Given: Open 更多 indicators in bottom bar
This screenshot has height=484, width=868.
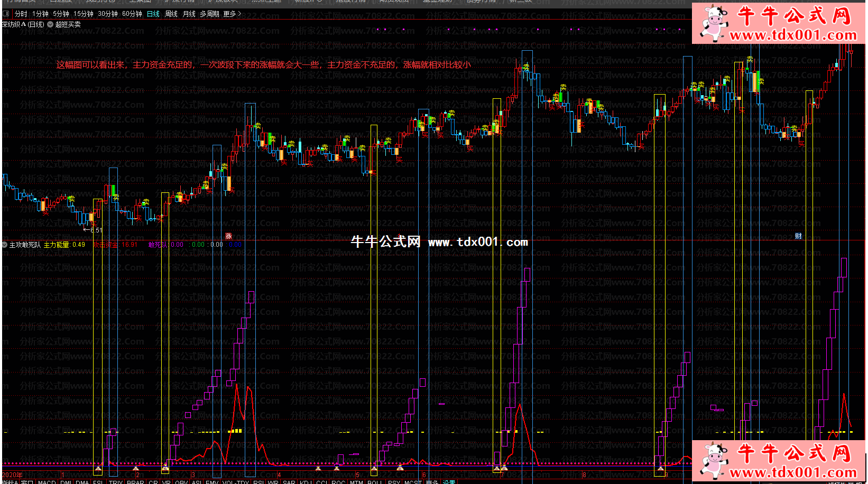Looking at the screenshot, I should point(432,481).
